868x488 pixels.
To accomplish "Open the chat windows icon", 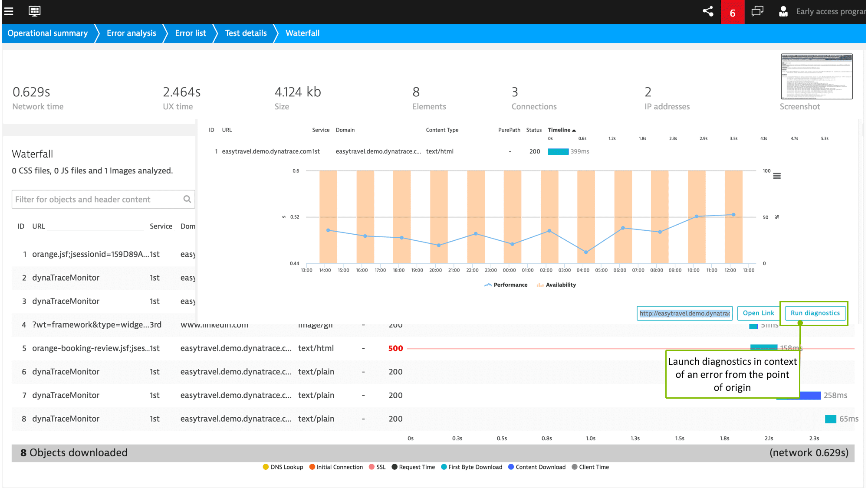I will click(757, 11).
